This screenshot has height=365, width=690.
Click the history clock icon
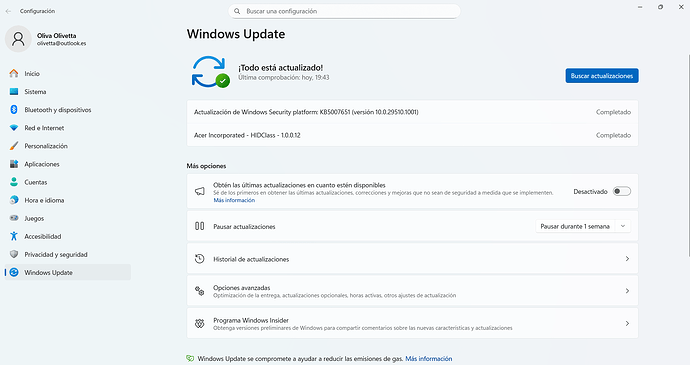(199, 258)
